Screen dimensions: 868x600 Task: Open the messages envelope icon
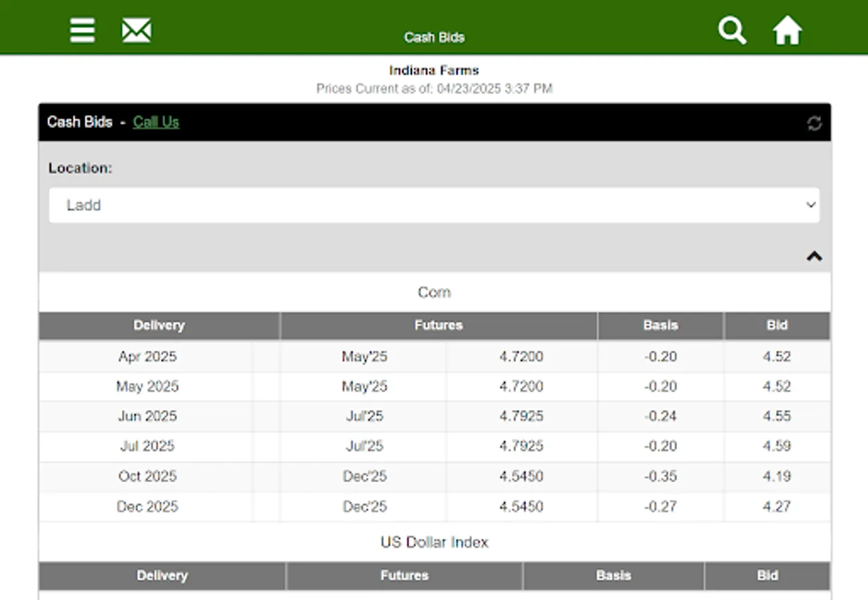click(x=136, y=30)
